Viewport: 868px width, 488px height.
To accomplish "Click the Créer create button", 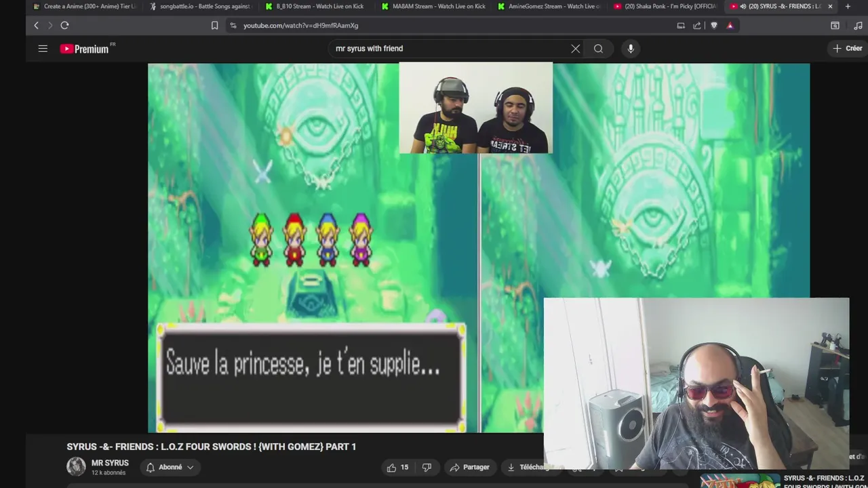I will tap(848, 48).
